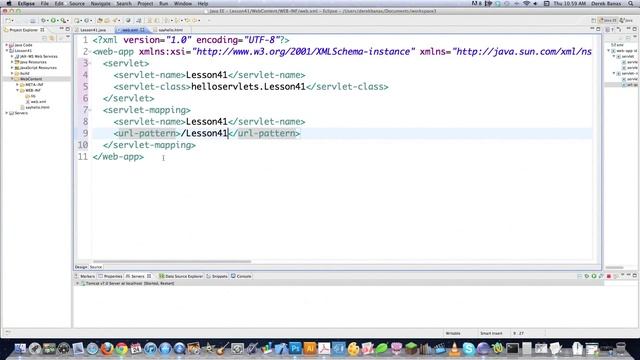Screen dimensions: 640x360
Task: Open the Window menu
Action: click(x=183, y=4)
